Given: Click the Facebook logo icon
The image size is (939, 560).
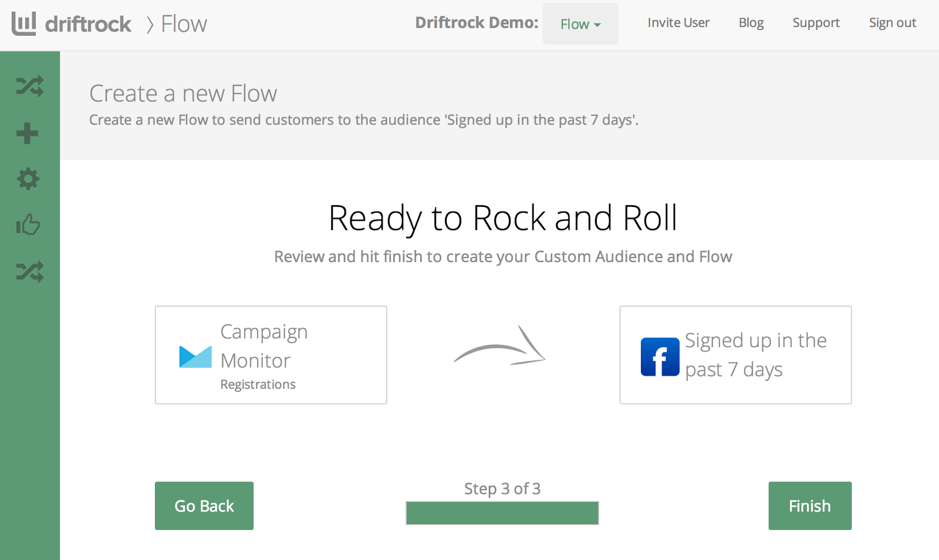Looking at the screenshot, I should coord(660,357).
